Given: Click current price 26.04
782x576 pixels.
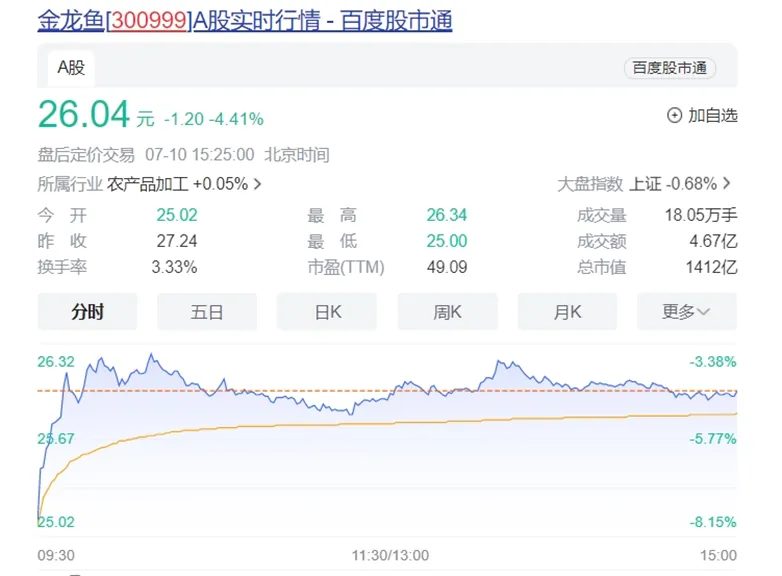Looking at the screenshot, I should 84,114.
